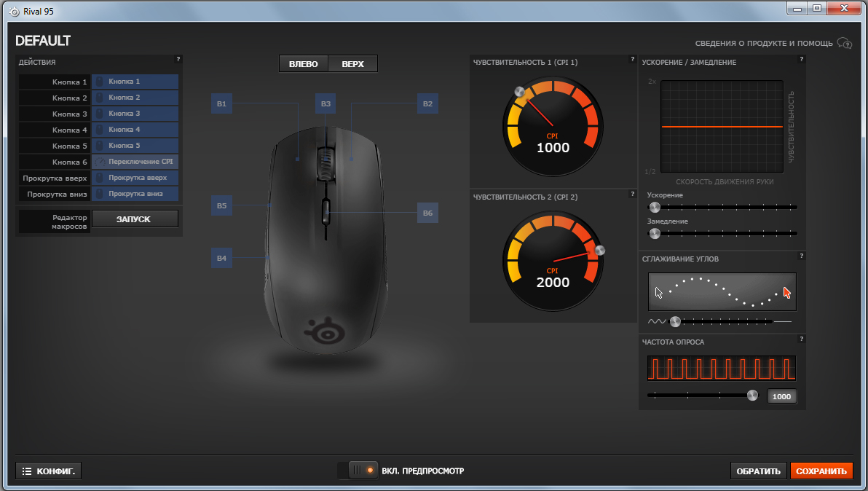The height and width of the screenshot is (491, 868).
Task: Click the Ускорение slider handle
Action: (x=655, y=207)
